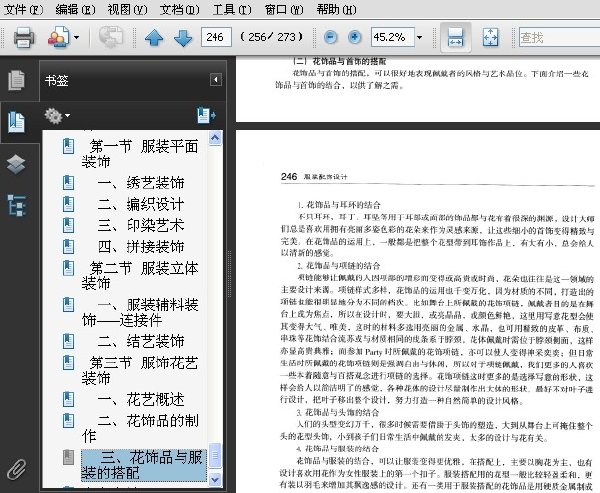600x493 pixels.
Task: Click bookmark icon beside 第三节 服饰花艺装饰
Action: (x=68, y=362)
